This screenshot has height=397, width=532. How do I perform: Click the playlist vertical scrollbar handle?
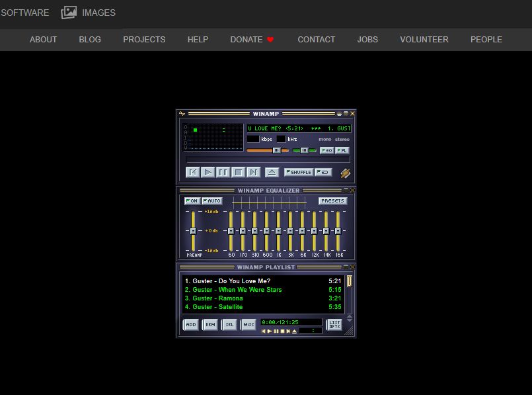[x=349, y=281]
